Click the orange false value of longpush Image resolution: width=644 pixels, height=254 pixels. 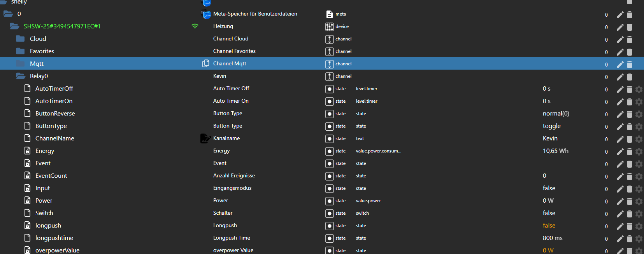549,226
